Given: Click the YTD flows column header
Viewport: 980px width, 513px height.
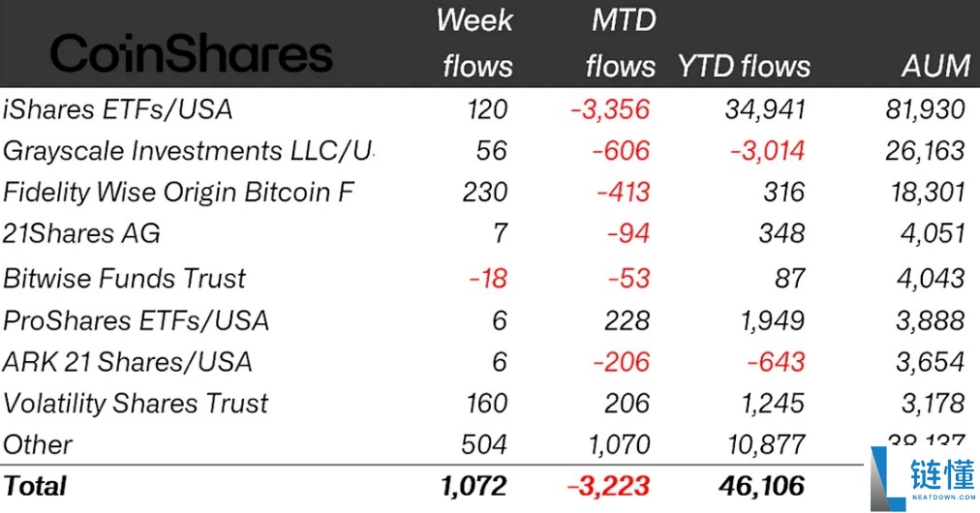Looking at the screenshot, I should click(744, 66).
